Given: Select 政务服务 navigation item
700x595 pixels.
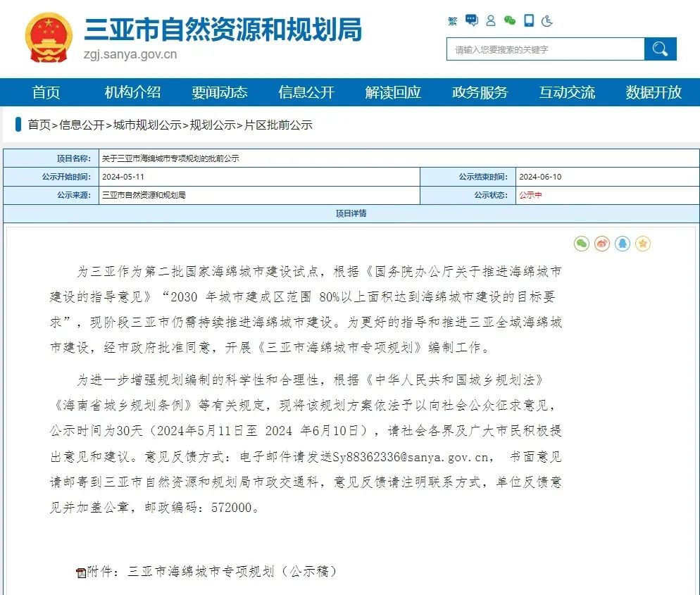Looking at the screenshot, I should coord(480,92).
